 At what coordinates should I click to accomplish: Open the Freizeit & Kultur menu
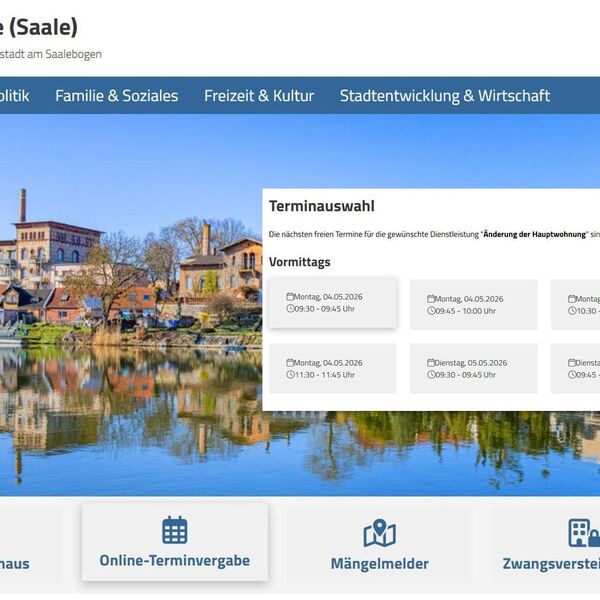click(259, 96)
